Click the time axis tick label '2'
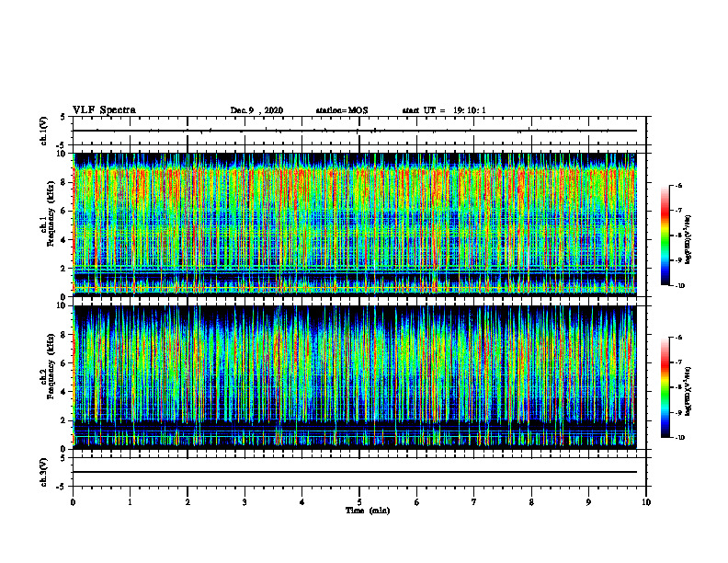Viewport: 728px width, 563px height. tap(188, 502)
